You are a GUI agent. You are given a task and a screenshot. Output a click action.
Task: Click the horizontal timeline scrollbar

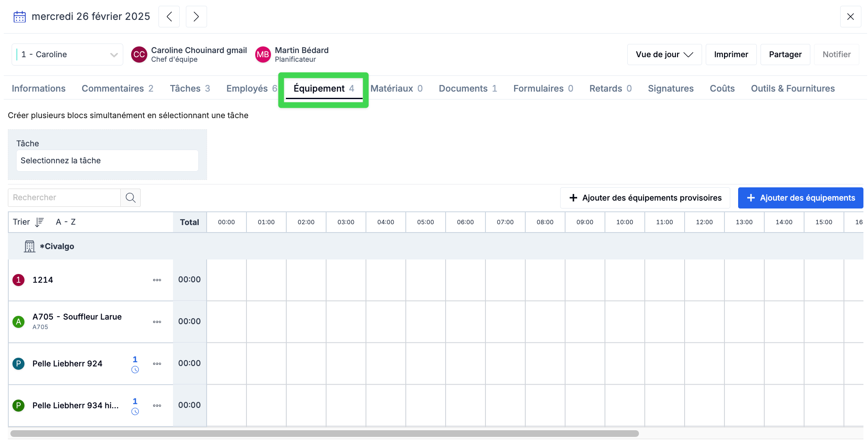point(324,434)
